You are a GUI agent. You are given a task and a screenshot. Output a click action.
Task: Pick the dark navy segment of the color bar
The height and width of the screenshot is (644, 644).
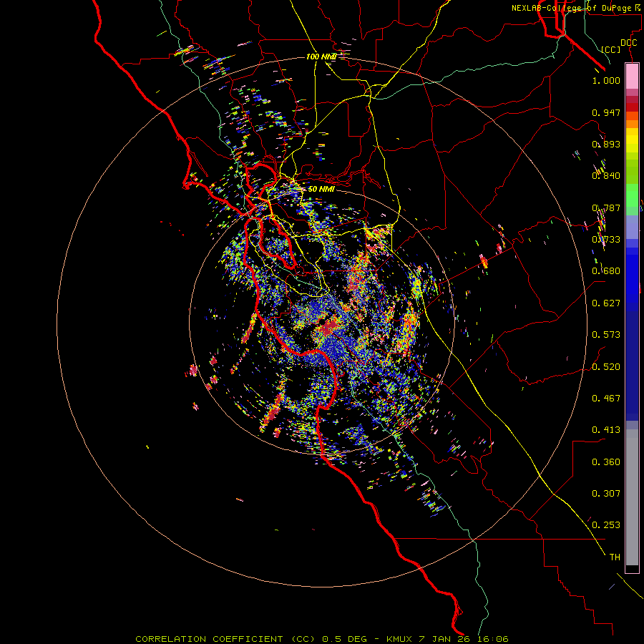(x=632, y=366)
